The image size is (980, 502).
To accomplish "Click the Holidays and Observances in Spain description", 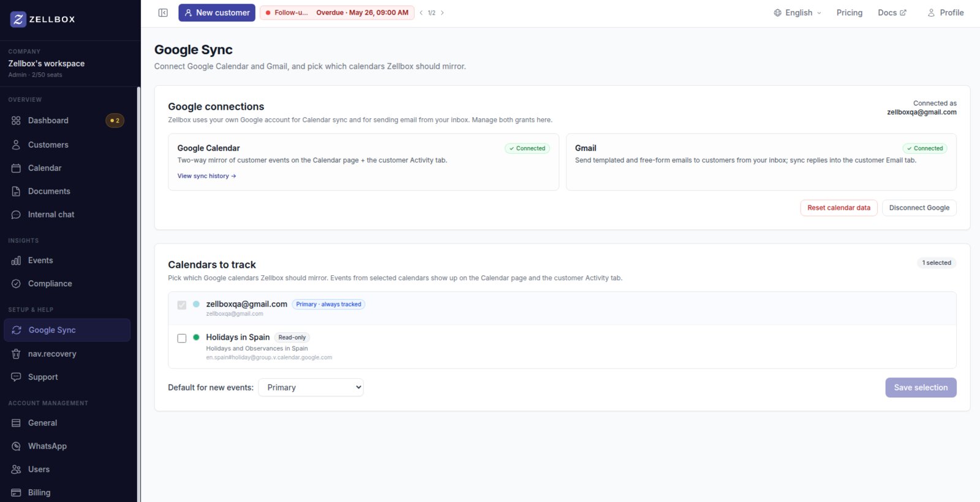I will pos(257,348).
